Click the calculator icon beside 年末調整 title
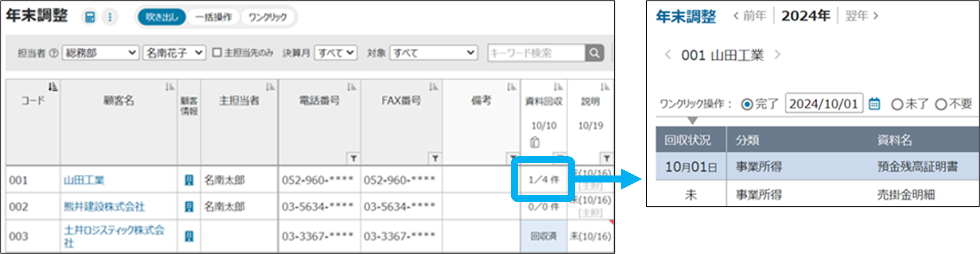This screenshot has width=980, height=254. 90,18
